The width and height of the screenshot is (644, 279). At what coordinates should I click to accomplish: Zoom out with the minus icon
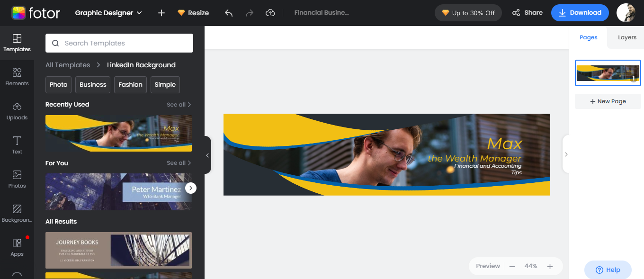click(x=512, y=266)
